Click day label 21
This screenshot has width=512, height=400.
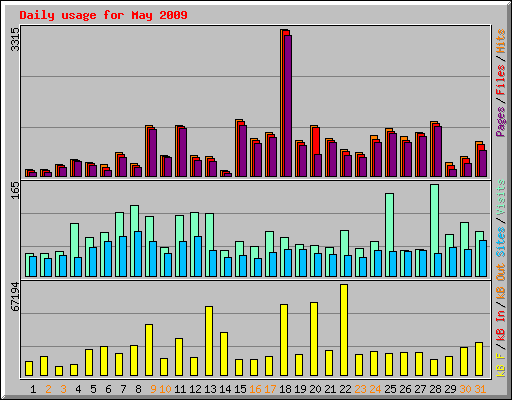pos(330,389)
